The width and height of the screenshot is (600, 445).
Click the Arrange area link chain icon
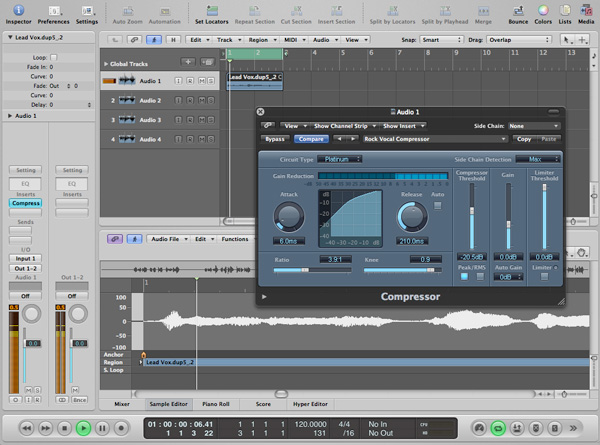[134, 40]
